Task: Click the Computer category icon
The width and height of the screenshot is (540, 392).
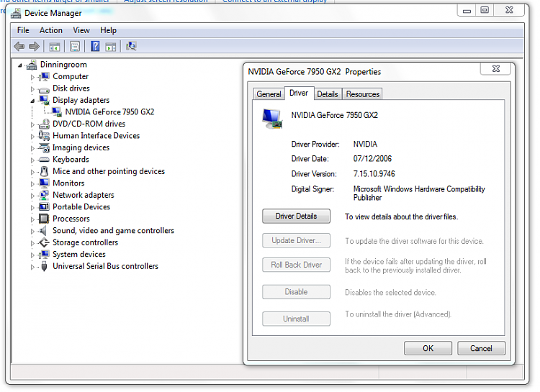Action: [44, 76]
